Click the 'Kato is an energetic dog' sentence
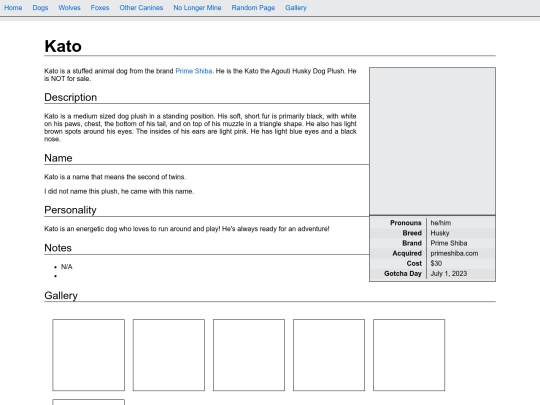 click(187, 229)
